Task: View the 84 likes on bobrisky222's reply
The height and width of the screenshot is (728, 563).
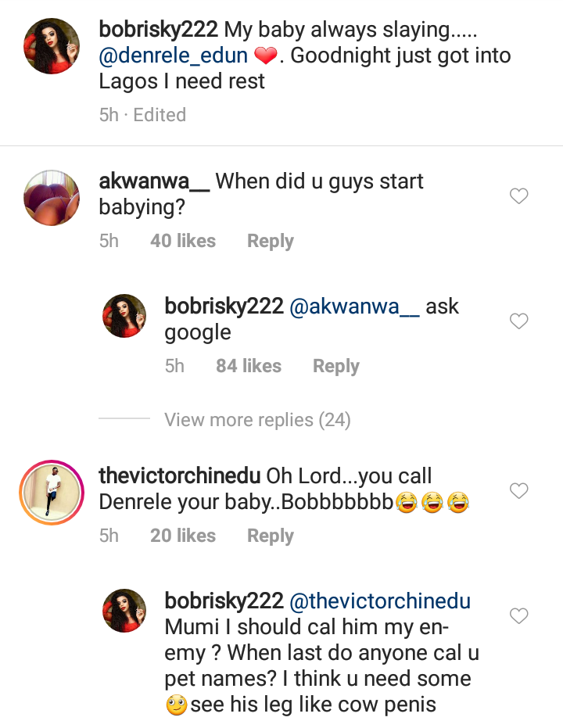Action: click(249, 366)
